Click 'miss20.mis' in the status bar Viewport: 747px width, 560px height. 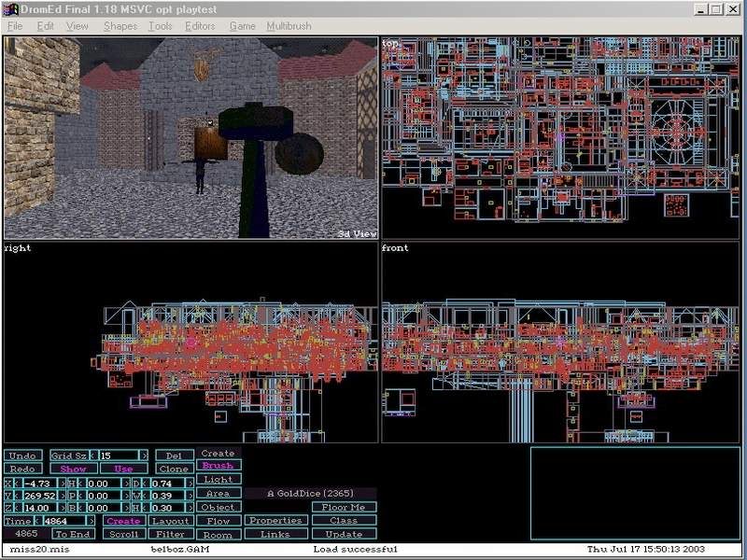(39, 549)
